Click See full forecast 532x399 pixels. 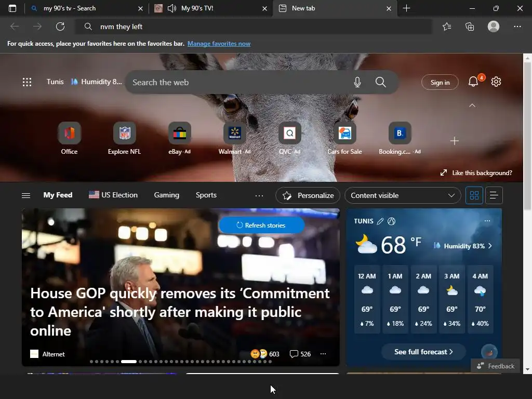(x=423, y=352)
